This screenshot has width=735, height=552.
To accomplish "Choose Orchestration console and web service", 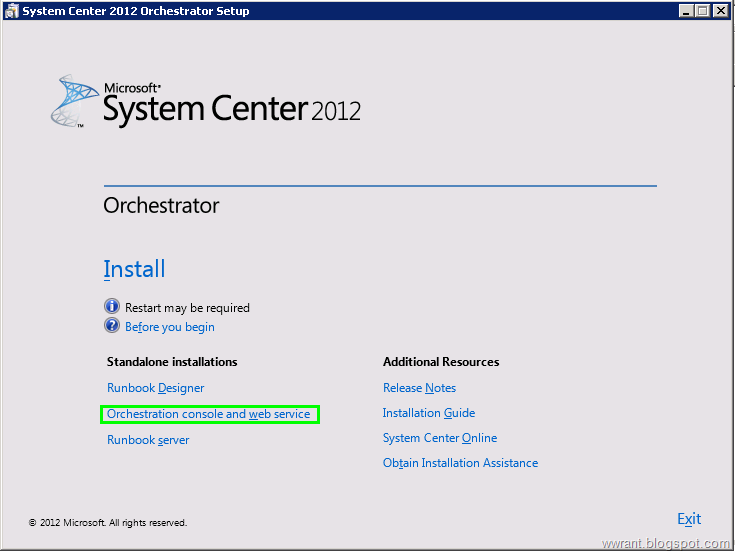I will click(209, 414).
